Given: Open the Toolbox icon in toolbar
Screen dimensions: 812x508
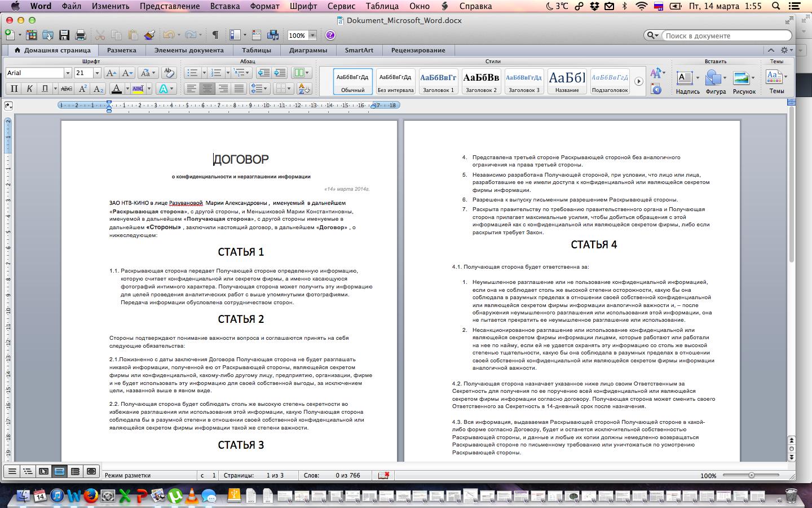Looking at the screenshot, I should [257, 35].
